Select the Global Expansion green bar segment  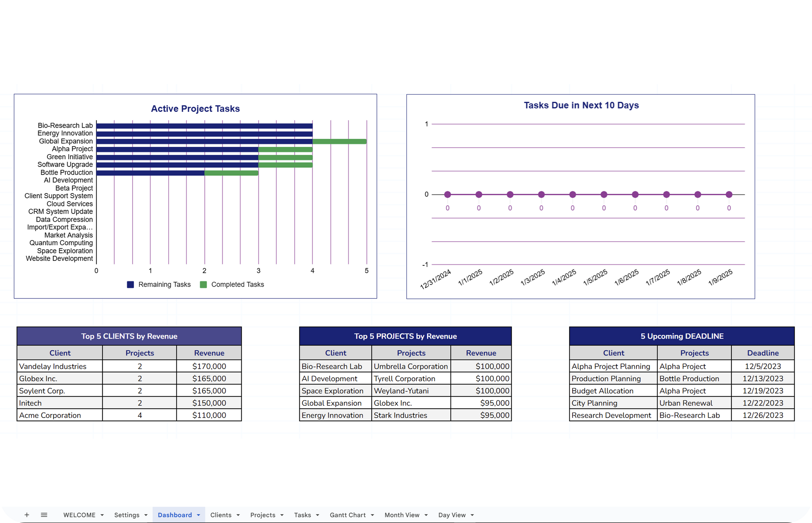pos(339,141)
